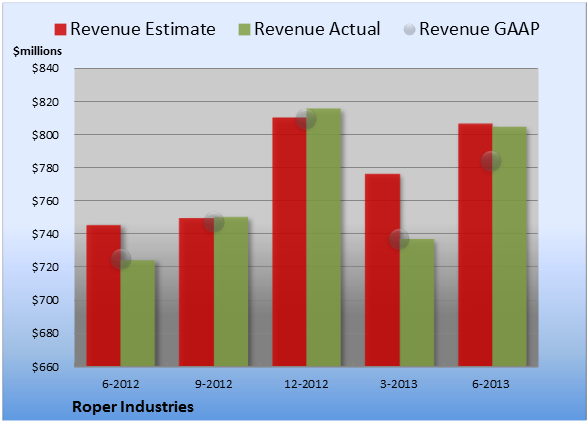The image size is (588, 422).
Task: Select the 'Revenue Actual' legend label
Action: (x=317, y=29)
